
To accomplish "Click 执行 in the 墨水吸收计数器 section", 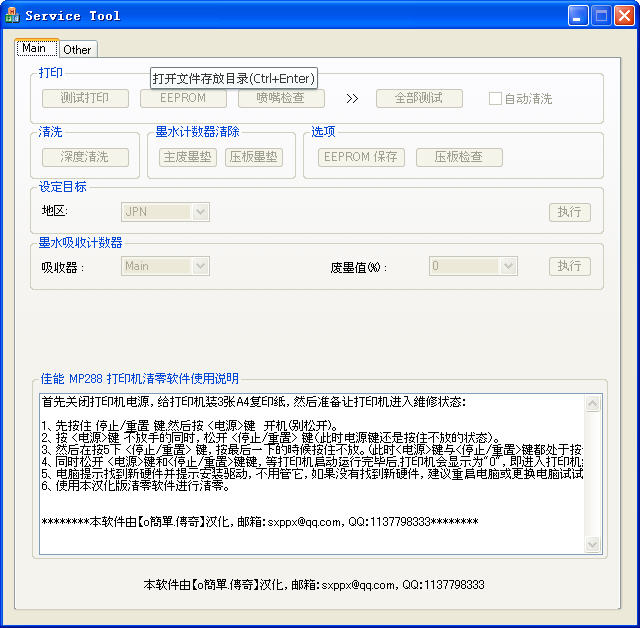I will [569, 266].
